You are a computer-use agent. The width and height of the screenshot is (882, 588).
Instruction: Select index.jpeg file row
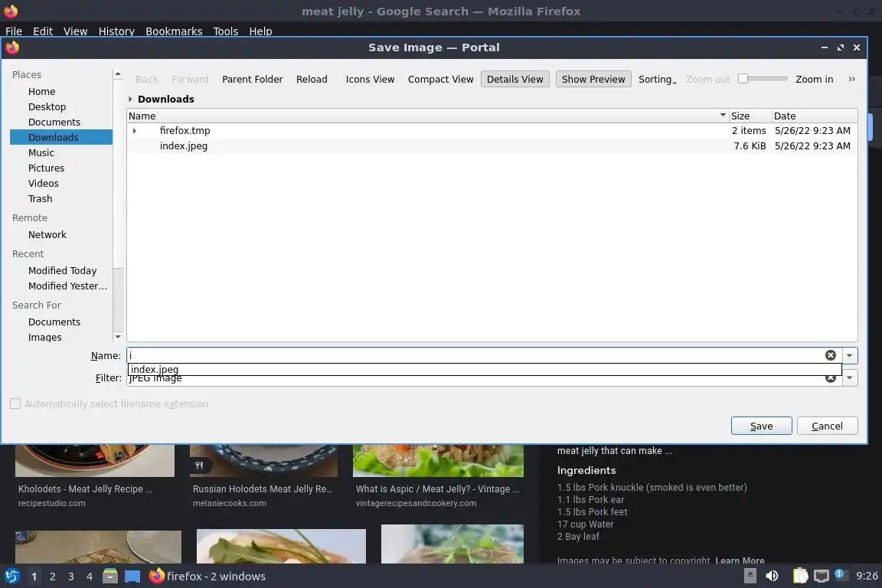(492, 145)
